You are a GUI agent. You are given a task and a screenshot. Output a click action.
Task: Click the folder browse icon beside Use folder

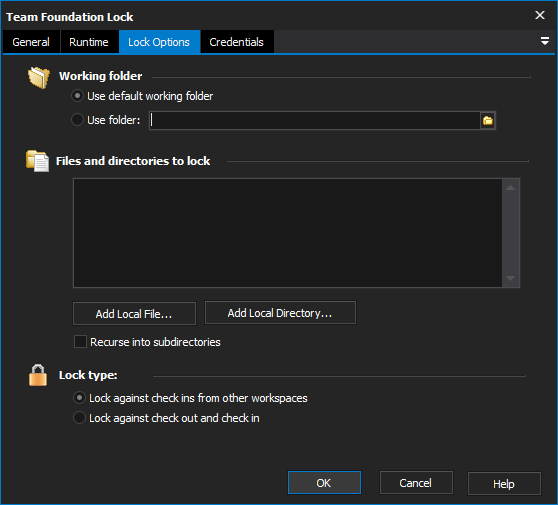click(488, 121)
